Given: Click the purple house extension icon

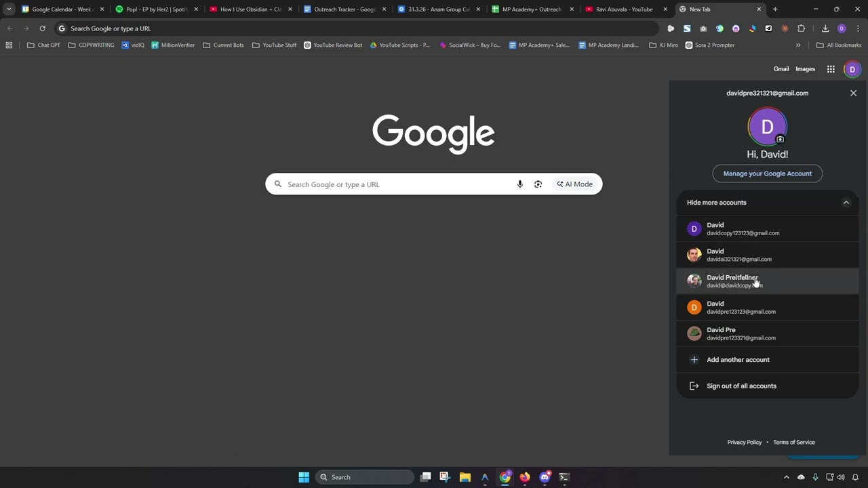Looking at the screenshot, I should click(x=736, y=28).
